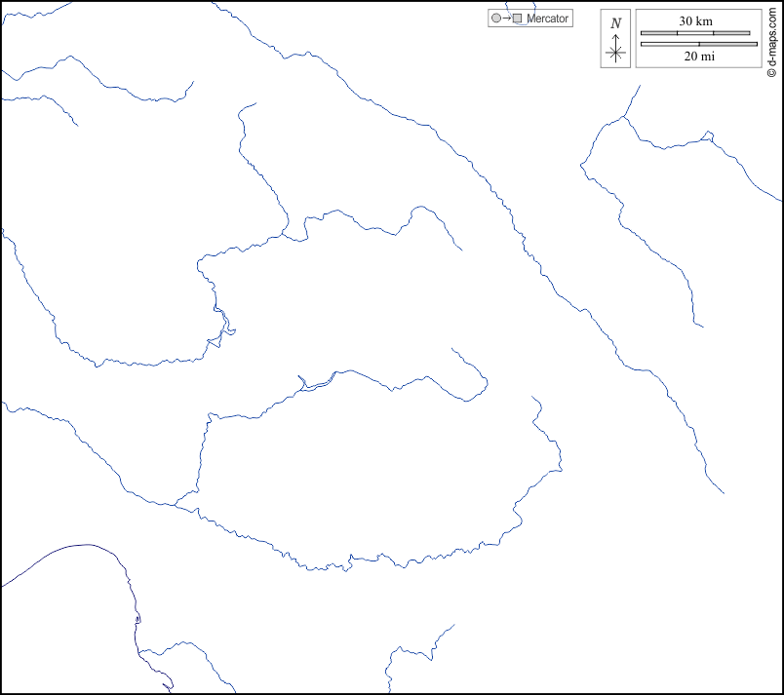Click the circle icon in the projection box
Viewport: 784px width, 695px height.
point(496,19)
